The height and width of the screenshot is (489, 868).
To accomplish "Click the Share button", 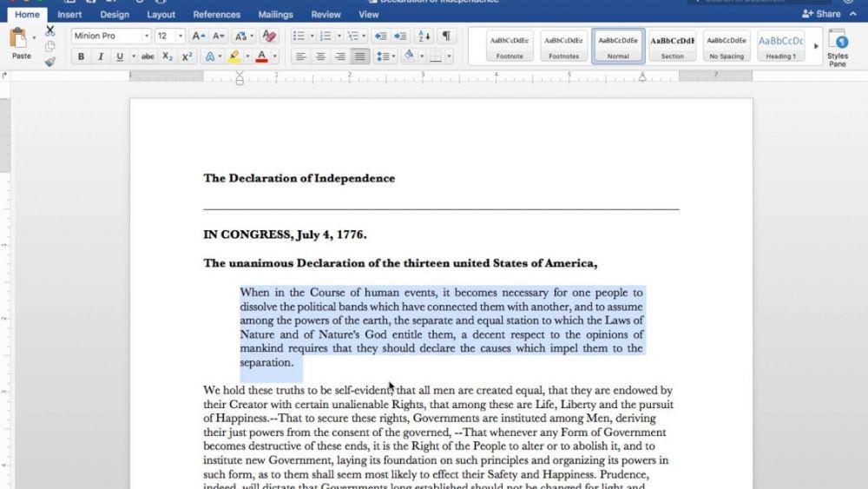I will click(x=821, y=14).
